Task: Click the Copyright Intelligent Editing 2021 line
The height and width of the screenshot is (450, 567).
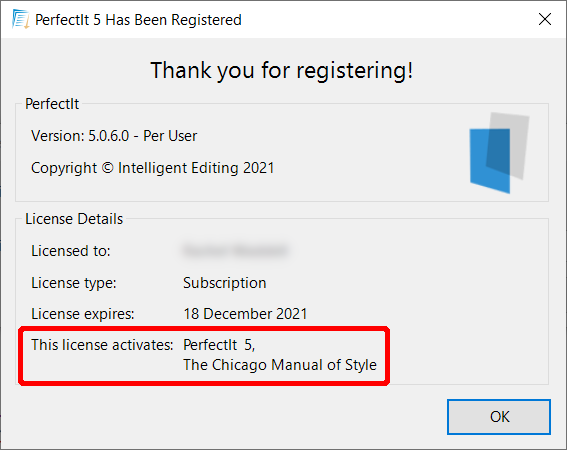Action: click(x=153, y=168)
